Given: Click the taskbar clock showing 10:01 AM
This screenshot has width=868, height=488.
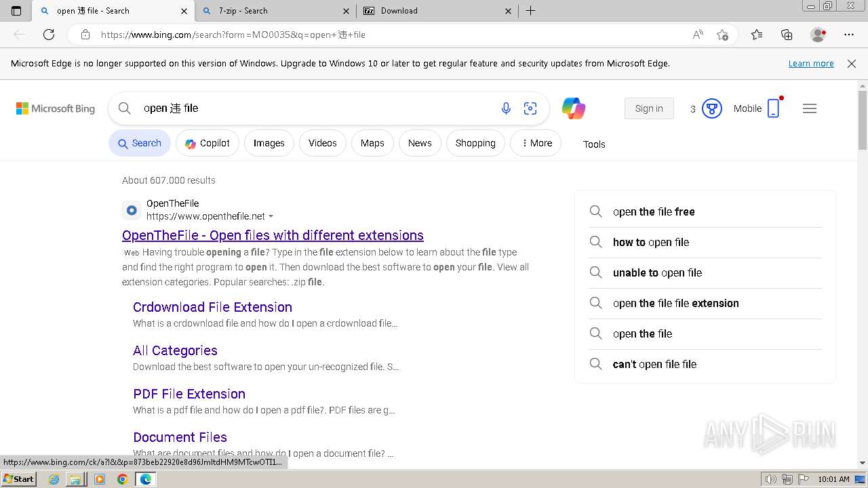Looking at the screenshot, I should pos(833,479).
